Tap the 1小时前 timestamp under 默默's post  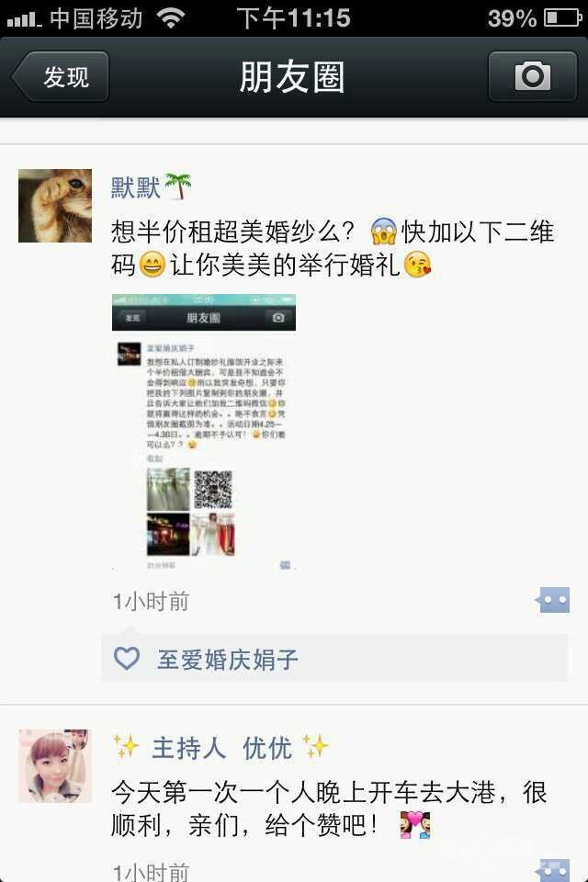pyautogui.click(x=151, y=601)
